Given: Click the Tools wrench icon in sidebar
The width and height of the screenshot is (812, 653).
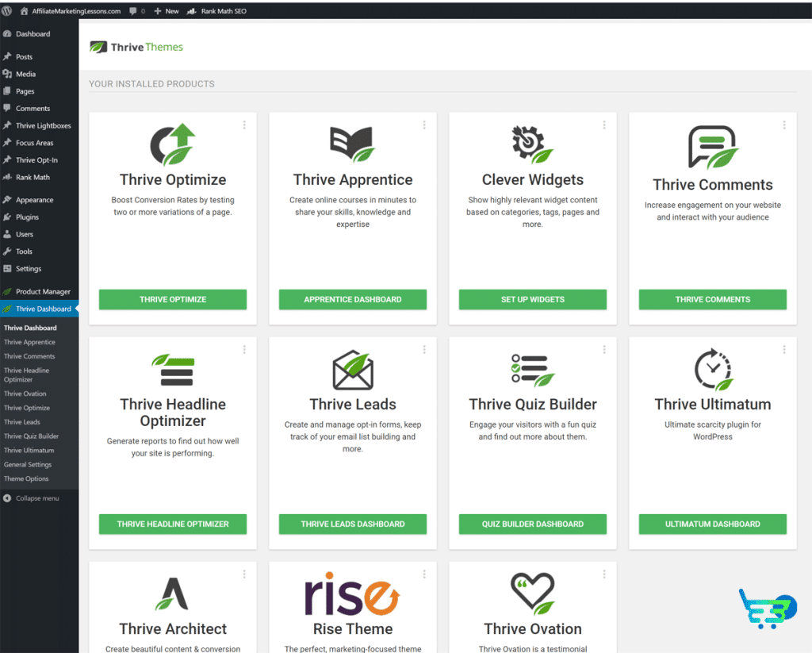Looking at the screenshot, I should pos(7,252).
